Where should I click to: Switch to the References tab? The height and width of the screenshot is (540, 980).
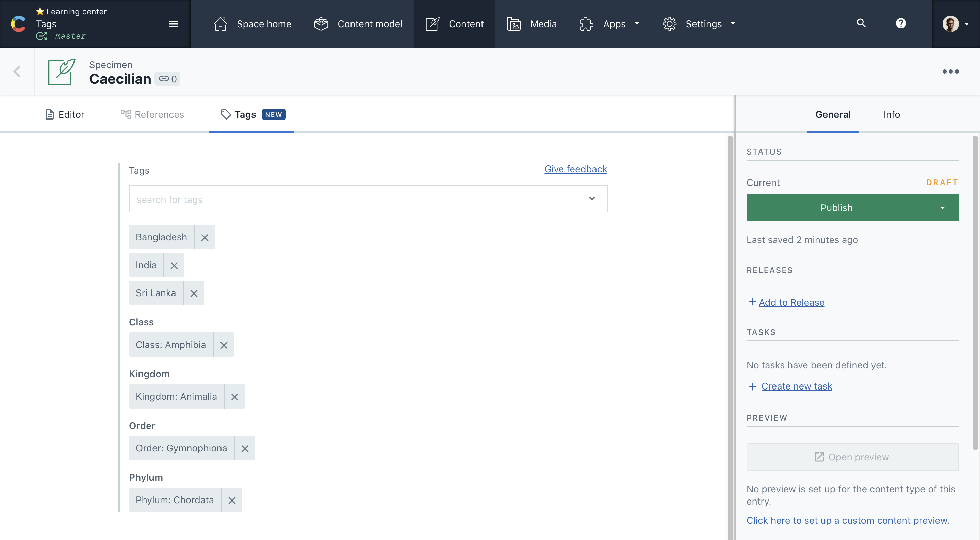[152, 114]
